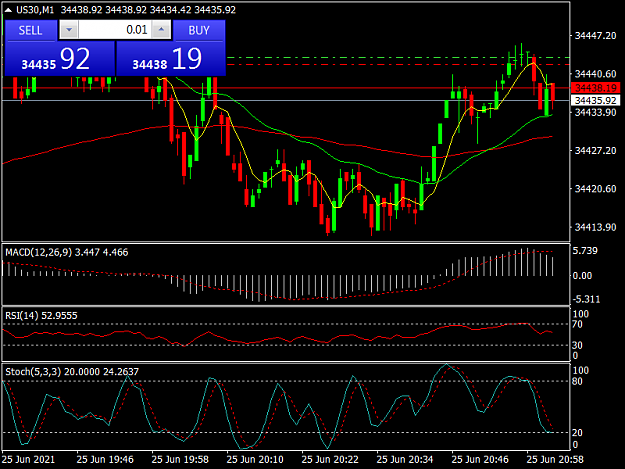Click the 0.01 volume input field

(115, 30)
